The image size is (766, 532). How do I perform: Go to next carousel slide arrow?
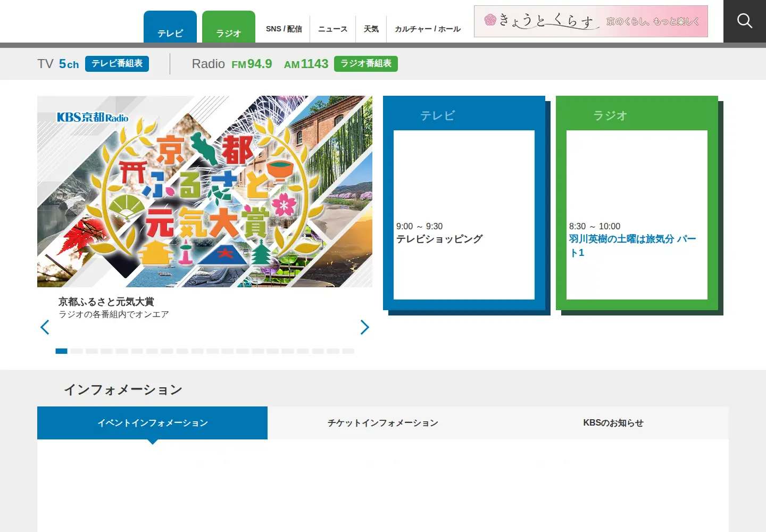tap(364, 327)
